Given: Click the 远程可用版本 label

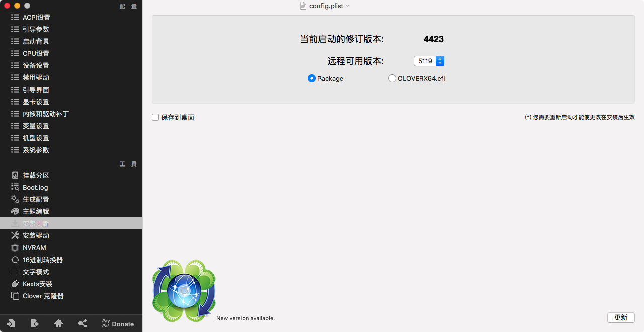Looking at the screenshot, I should 356,61.
